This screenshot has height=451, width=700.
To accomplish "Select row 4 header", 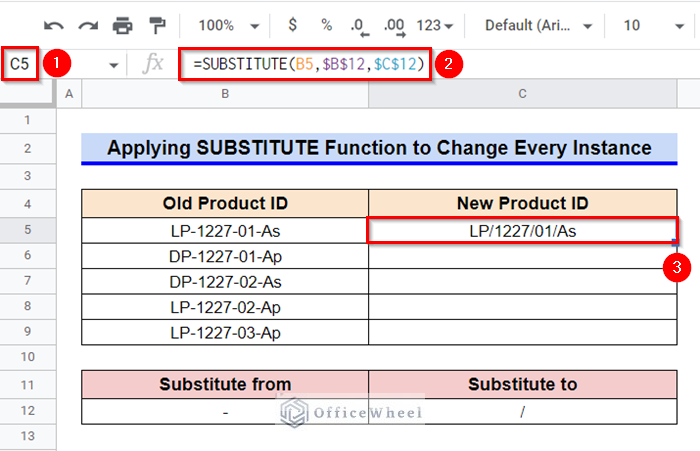I will coord(28,204).
